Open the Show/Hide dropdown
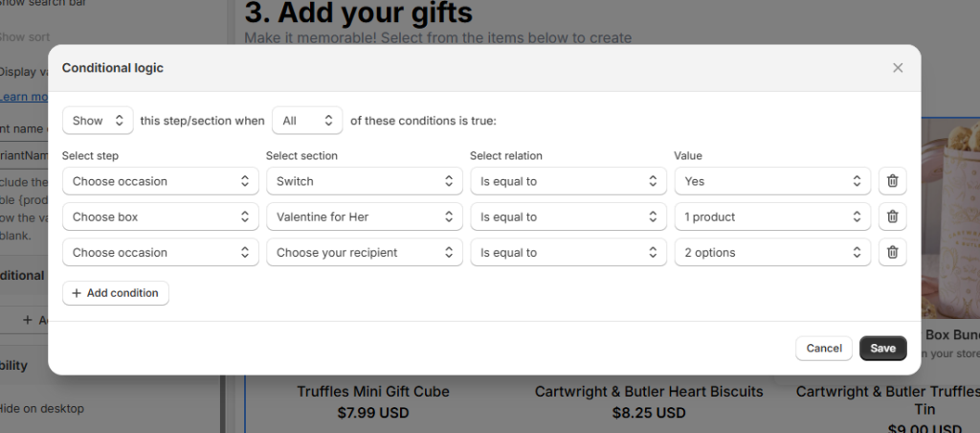Screen dimensions: 980x433 pos(98,121)
